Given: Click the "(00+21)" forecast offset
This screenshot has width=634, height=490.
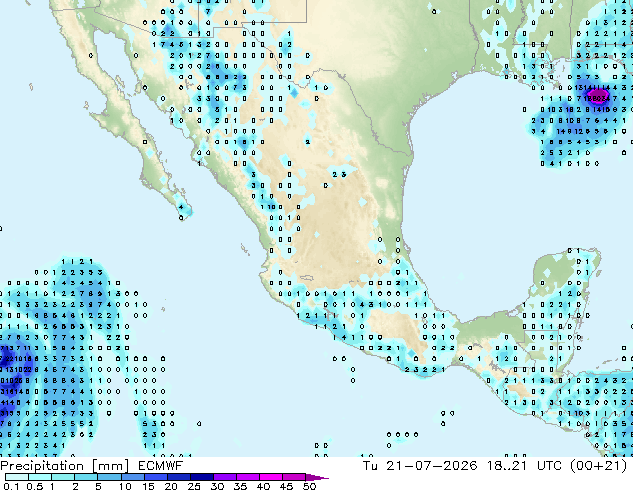Looking at the screenshot, I should pos(598,466).
